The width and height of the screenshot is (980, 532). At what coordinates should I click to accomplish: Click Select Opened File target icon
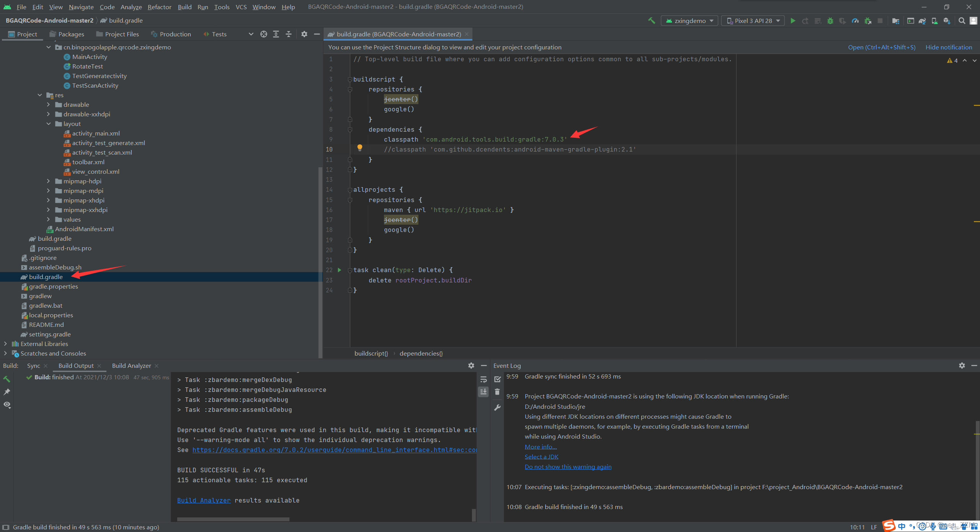(x=263, y=34)
